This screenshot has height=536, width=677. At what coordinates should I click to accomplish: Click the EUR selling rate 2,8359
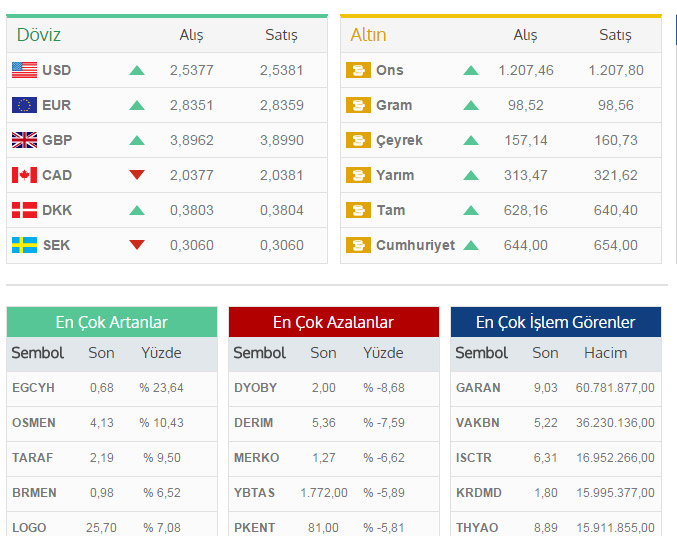[x=282, y=105]
